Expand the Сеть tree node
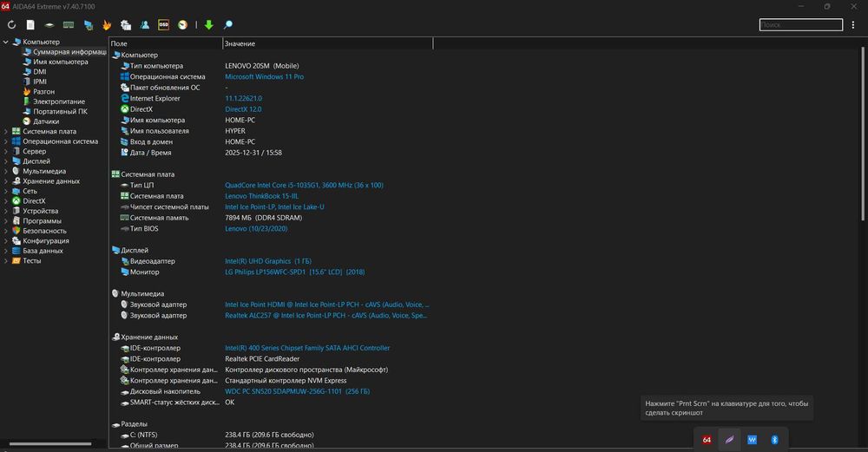Screen dimensions: 868x452 [6, 192]
